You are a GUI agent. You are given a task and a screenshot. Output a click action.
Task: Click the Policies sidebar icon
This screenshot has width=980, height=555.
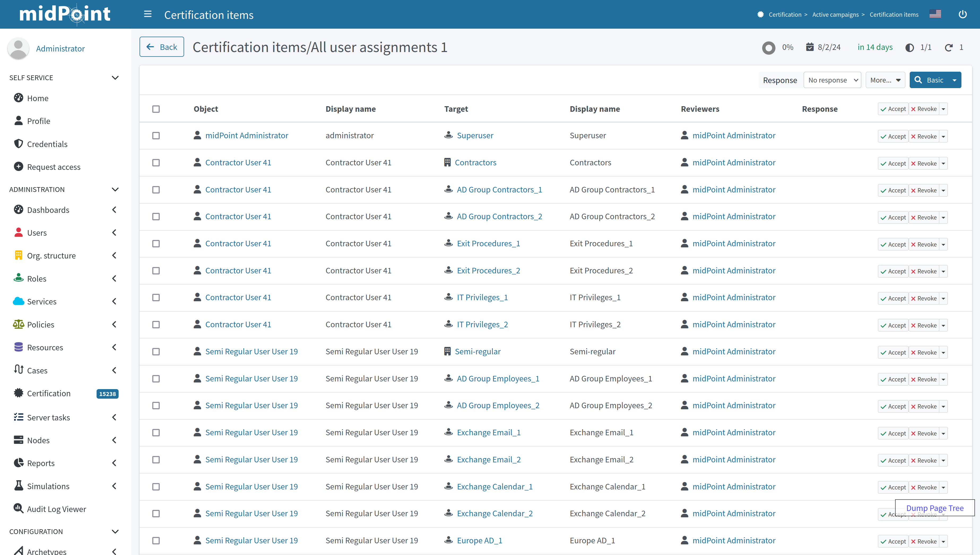coord(18,324)
